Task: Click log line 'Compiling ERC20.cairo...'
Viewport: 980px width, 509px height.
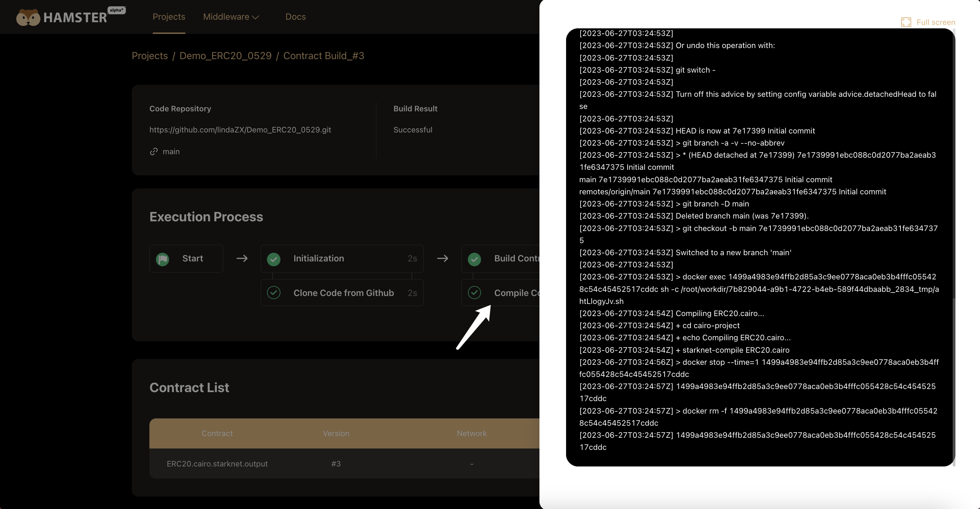Action: point(672,314)
